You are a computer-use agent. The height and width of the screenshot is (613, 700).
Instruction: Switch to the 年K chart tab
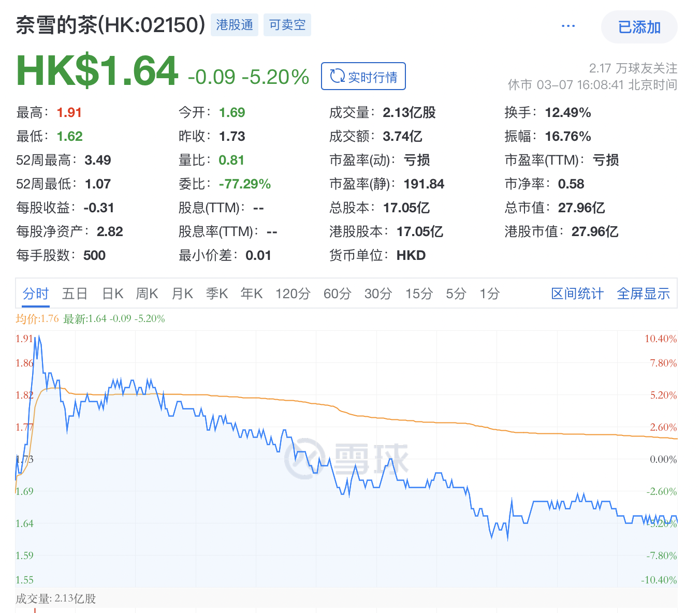tap(252, 294)
